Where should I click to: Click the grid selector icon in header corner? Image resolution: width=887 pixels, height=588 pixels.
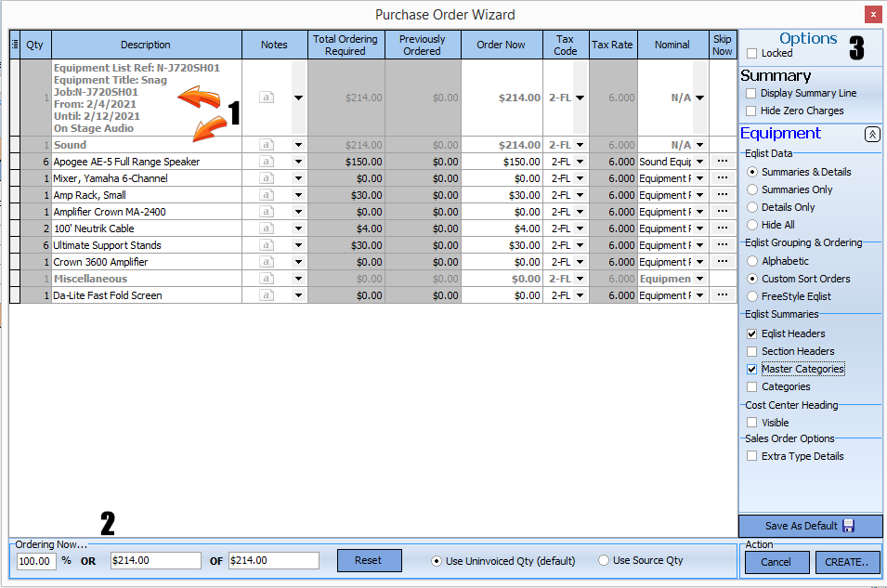pos(15,44)
